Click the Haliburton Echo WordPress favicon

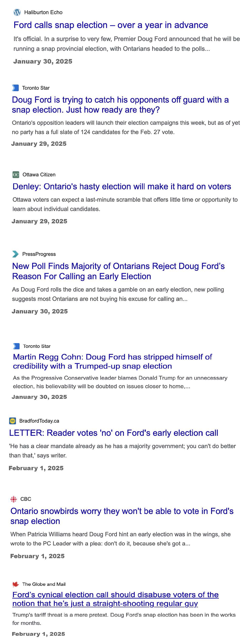tap(17, 12)
